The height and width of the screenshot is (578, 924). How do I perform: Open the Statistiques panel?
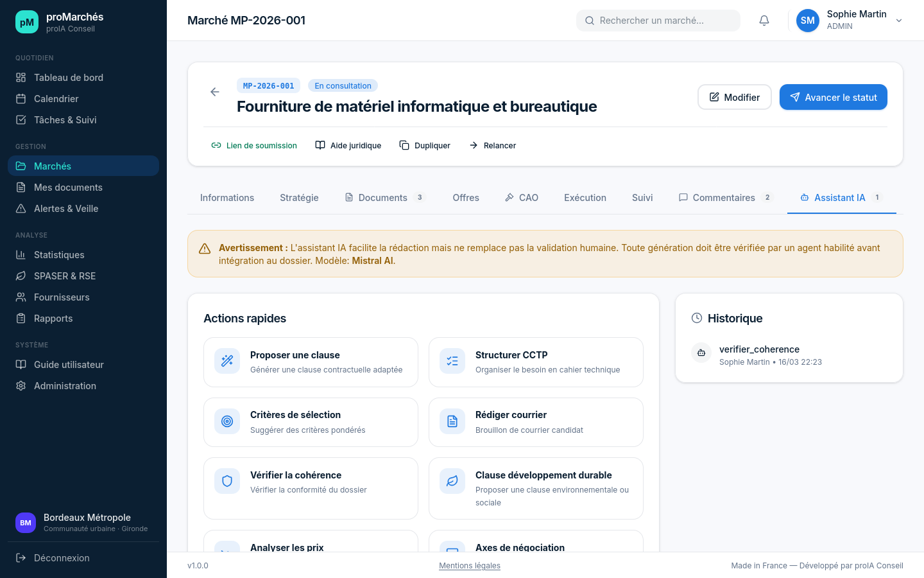(59, 254)
